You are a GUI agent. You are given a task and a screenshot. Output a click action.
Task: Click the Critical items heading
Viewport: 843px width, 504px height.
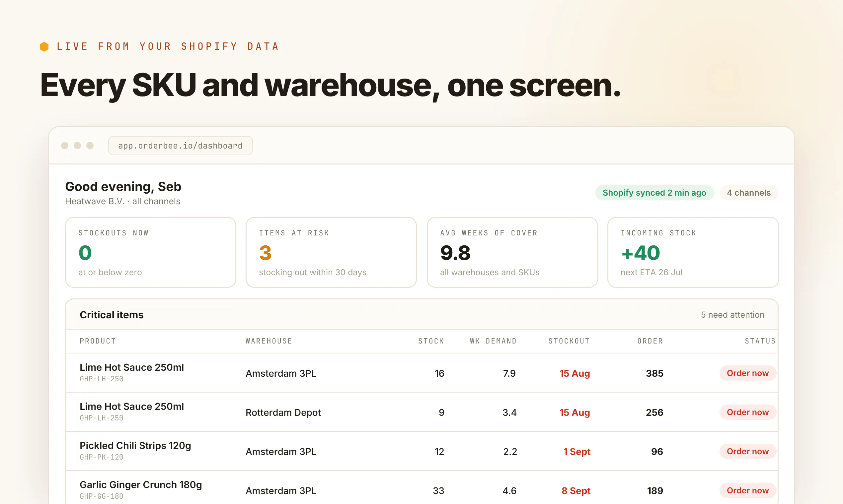[112, 315]
